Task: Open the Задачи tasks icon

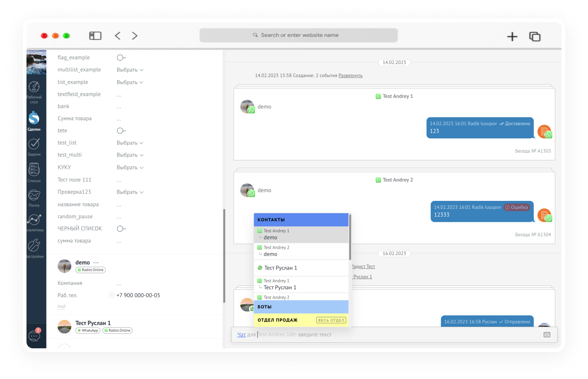Action: [34, 144]
